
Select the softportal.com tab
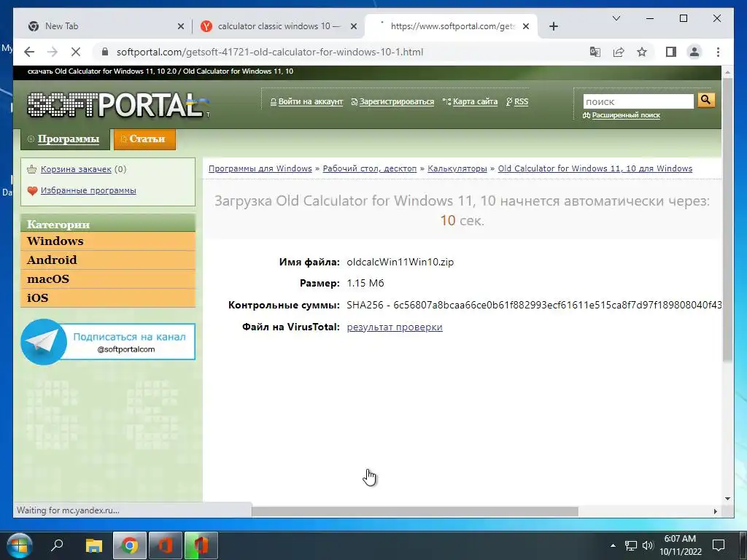tap(451, 26)
